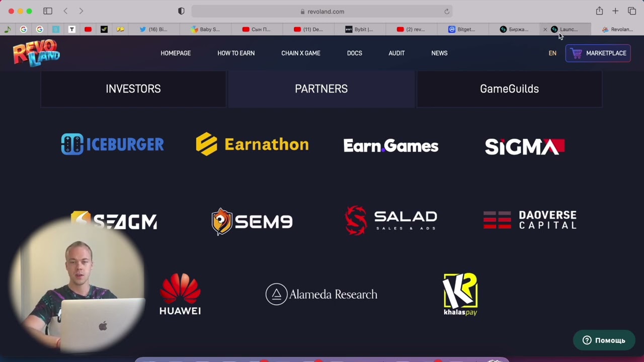Viewport: 644px width, 362px height.
Task: Switch to the 'Revolan...' tab
Action: (618, 29)
